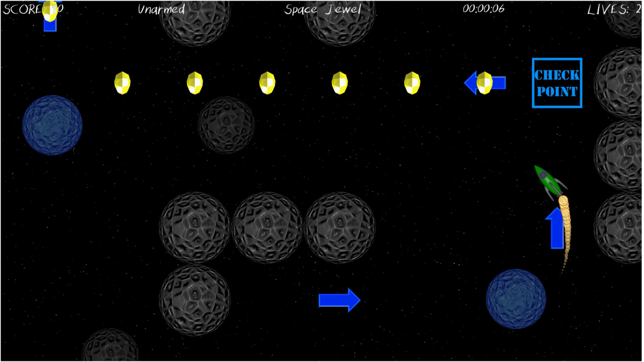Screen dimensions: 644x362
Task: Click the blue planet on left side
Action: coord(52,125)
